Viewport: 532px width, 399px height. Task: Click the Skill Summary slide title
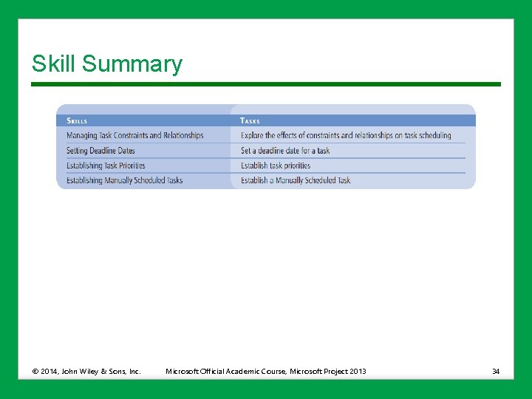coord(107,64)
